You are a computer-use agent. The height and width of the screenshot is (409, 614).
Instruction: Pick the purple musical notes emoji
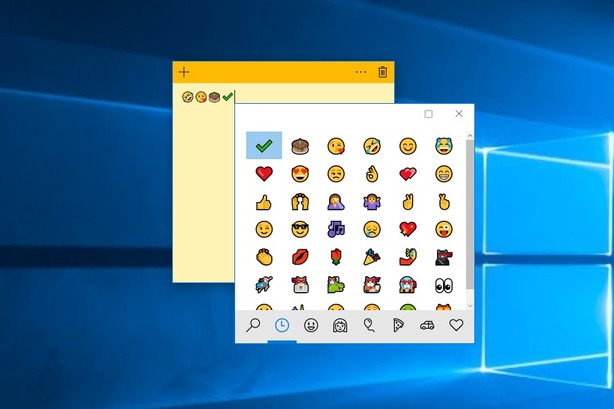coord(336,229)
